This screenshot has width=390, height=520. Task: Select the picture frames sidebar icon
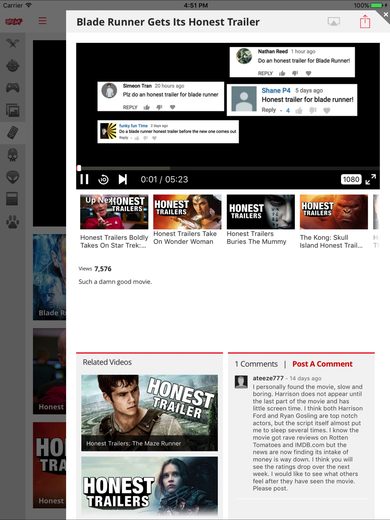click(x=13, y=110)
